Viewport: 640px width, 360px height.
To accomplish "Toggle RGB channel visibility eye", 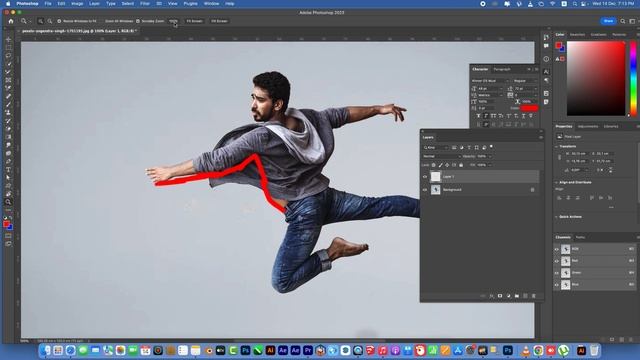I will click(557, 249).
